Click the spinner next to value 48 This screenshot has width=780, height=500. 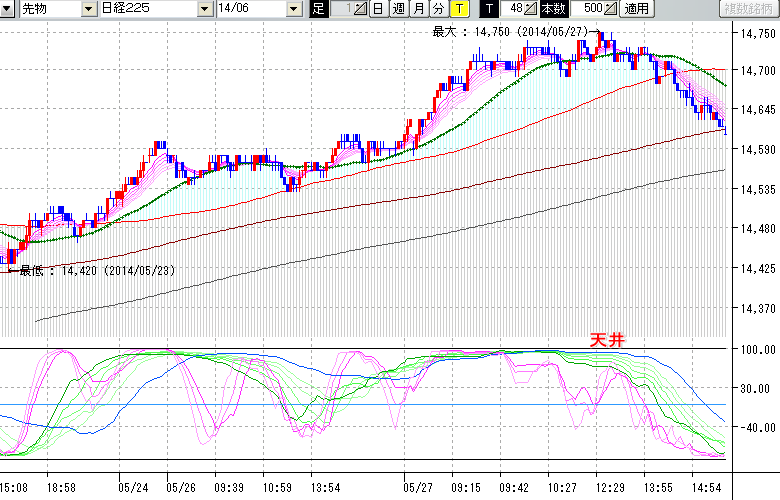point(532,9)
